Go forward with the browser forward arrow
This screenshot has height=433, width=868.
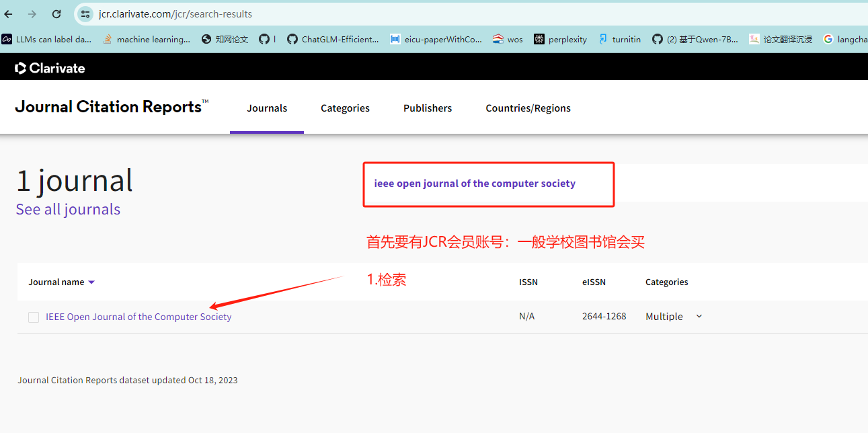(32, 14)
